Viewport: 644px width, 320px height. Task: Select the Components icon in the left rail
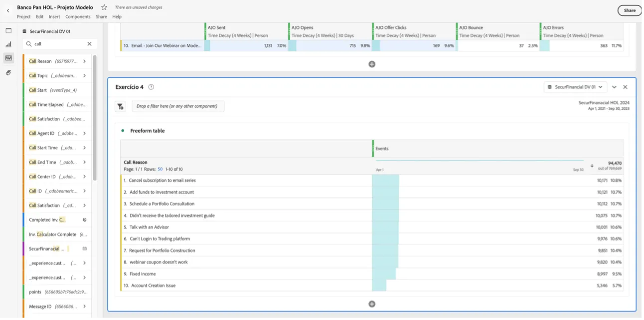[x=8, y=58]
